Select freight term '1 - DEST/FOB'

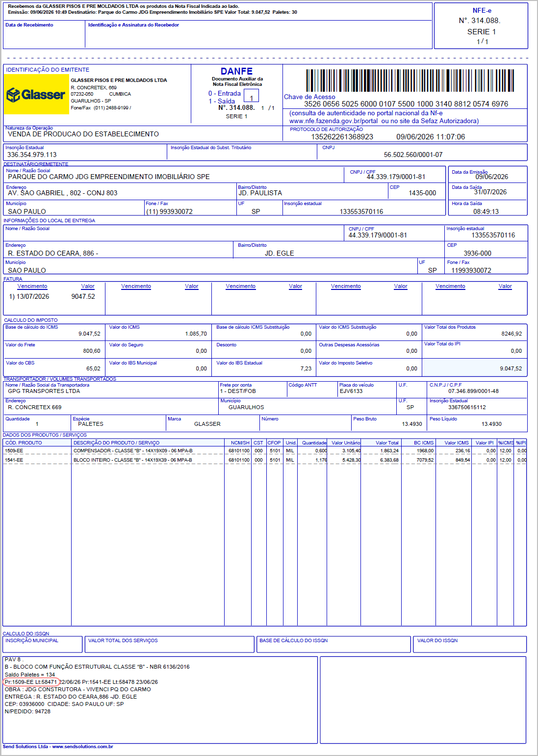[238, 391]
